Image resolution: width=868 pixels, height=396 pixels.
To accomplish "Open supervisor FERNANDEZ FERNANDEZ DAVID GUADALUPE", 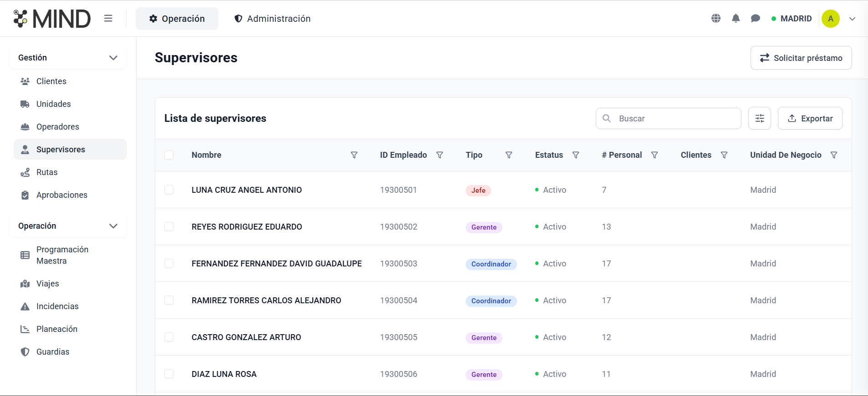I will point(277,264).
